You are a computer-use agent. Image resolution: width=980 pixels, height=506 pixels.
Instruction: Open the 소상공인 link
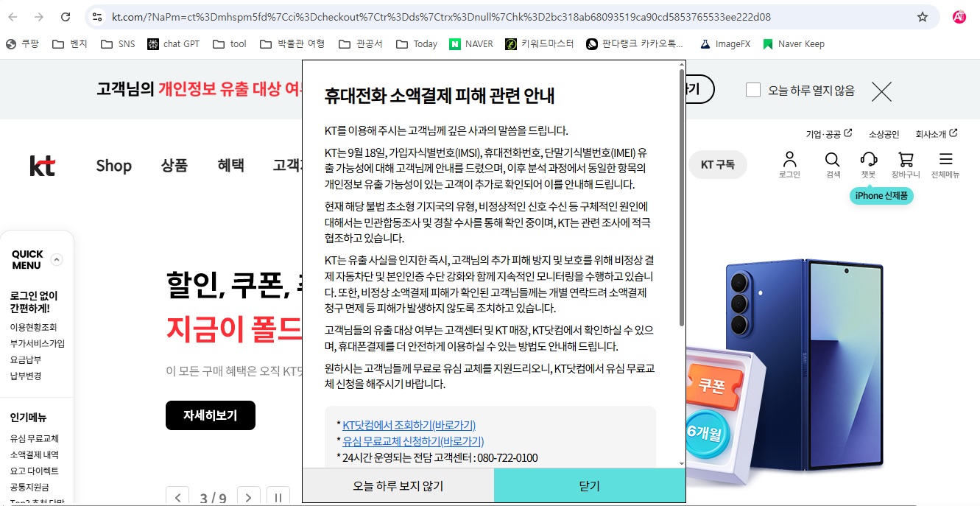(884, 134)
